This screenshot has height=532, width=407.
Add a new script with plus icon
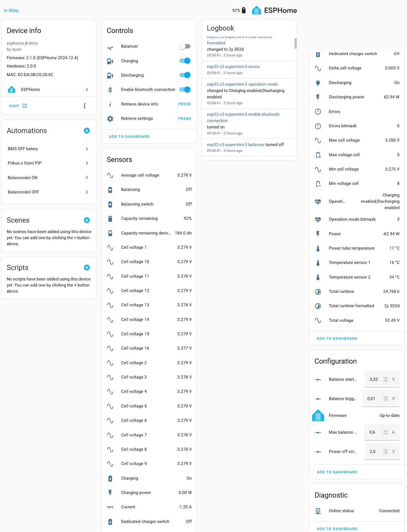(x=87, y=268)
